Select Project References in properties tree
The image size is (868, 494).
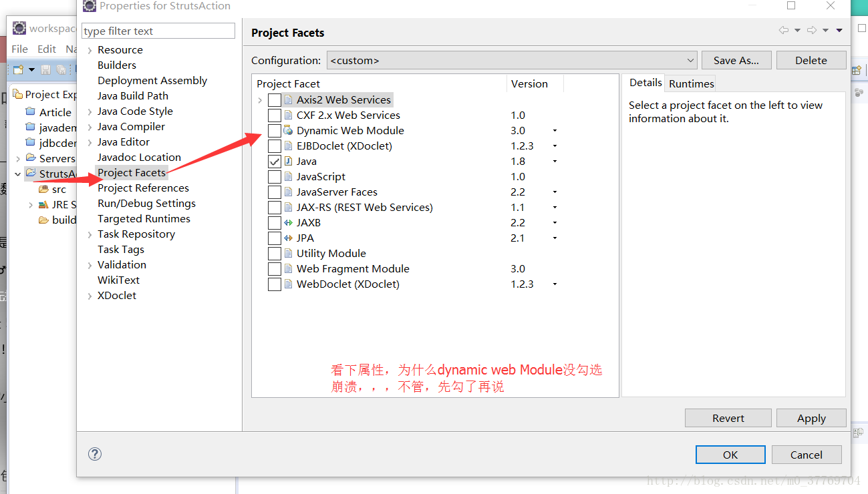tap(143, 188)
